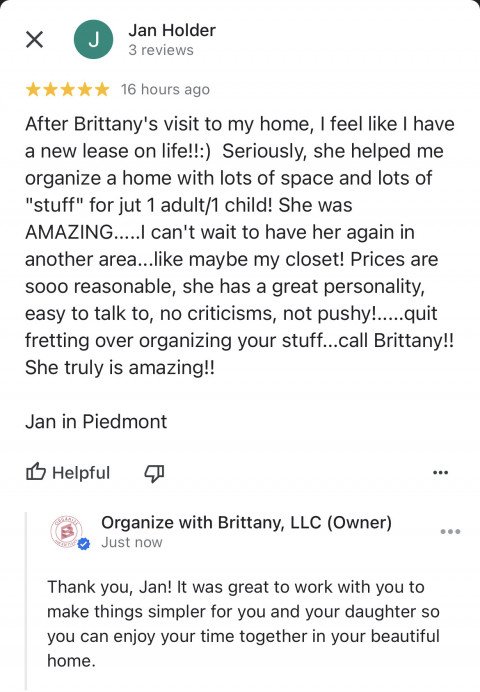Mark review Helpful via the text label
The width and height of the screenshot is (480, 692).
coord(81,473)
